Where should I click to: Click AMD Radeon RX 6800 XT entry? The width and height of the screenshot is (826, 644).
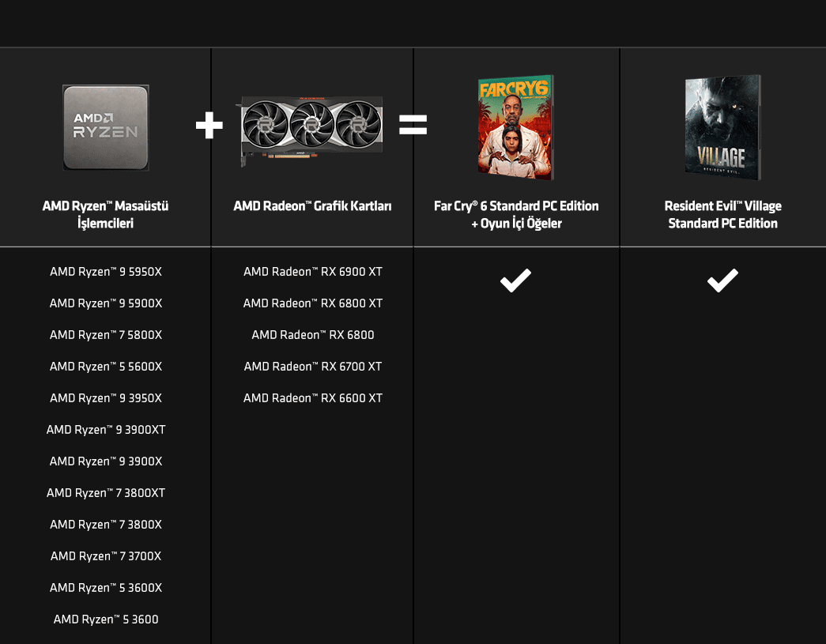[313, 303]
